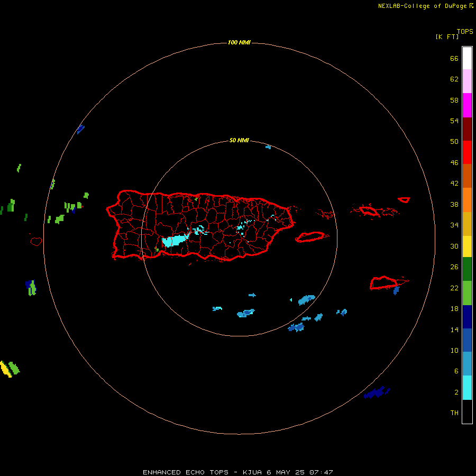This screenshot has height=476, width=476.
Task: Click the "66" legend value
Action: click(454, 59)
